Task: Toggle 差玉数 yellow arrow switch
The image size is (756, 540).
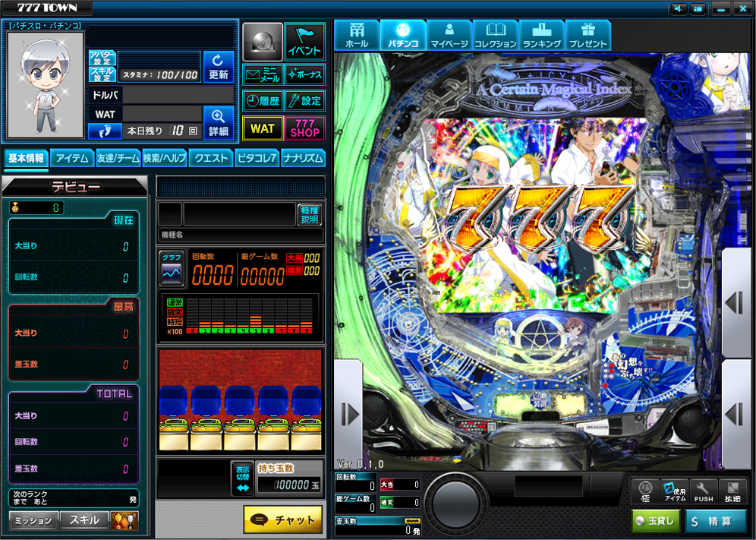Action: pos(412,521)
